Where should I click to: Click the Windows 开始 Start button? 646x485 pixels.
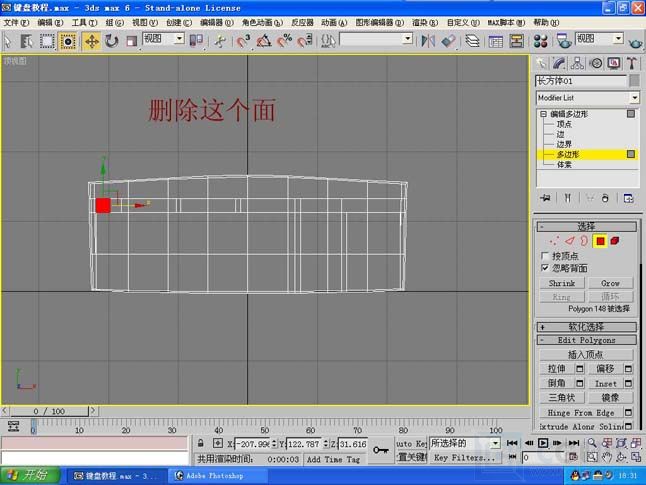click(x=30, y=476)
